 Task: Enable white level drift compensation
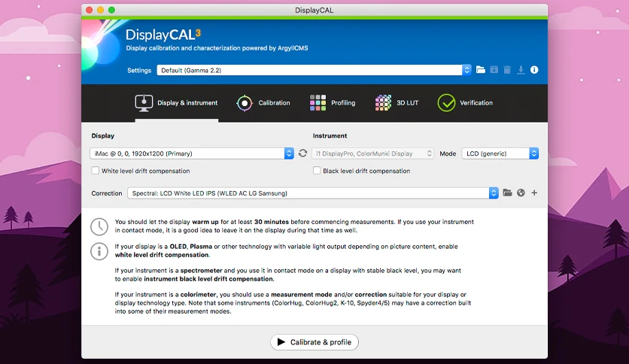[96, 171]
